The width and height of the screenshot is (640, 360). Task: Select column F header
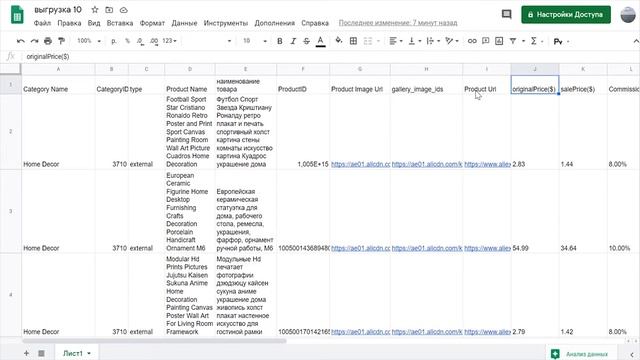tap(303, 69)
